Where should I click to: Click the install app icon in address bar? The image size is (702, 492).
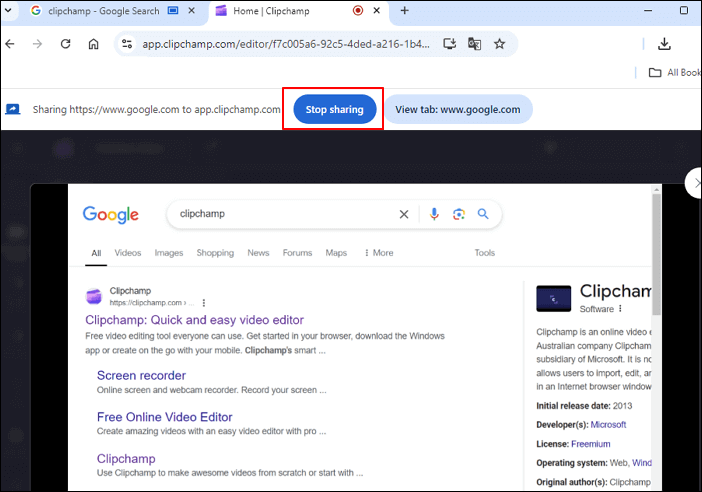[x=450, y=44]
